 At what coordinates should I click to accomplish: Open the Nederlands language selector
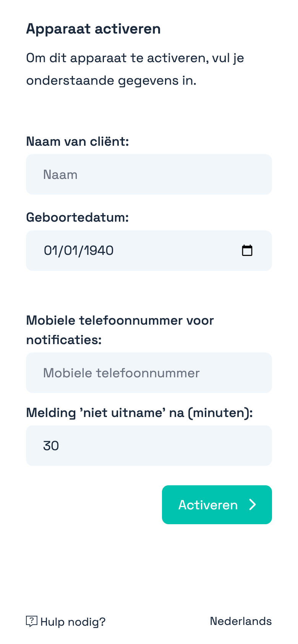(241, 621)
